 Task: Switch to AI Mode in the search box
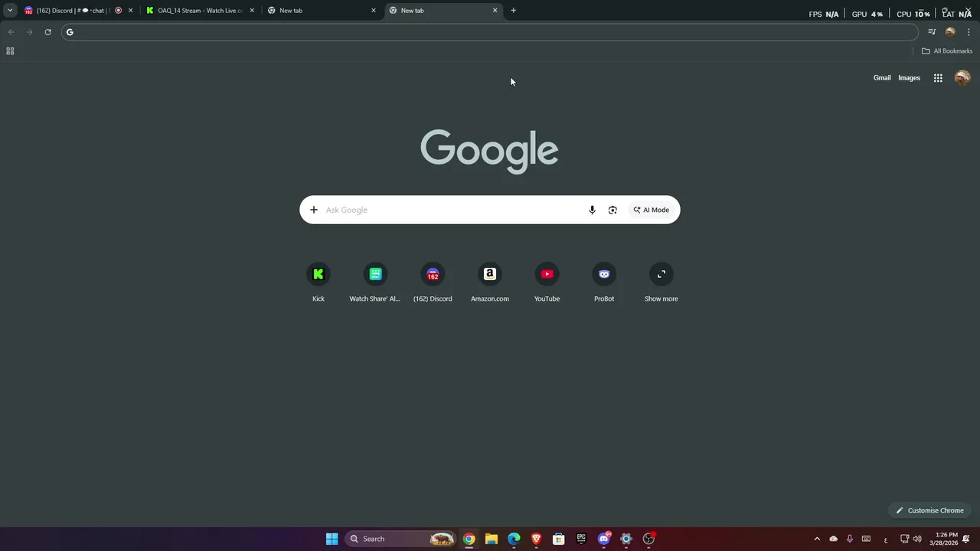(x=652, y=210)
